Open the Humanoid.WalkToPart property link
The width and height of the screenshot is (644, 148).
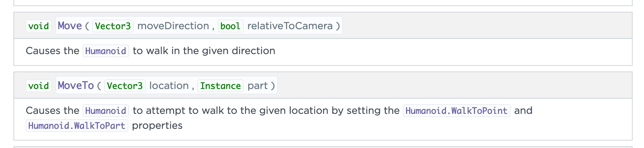(77, 126)
